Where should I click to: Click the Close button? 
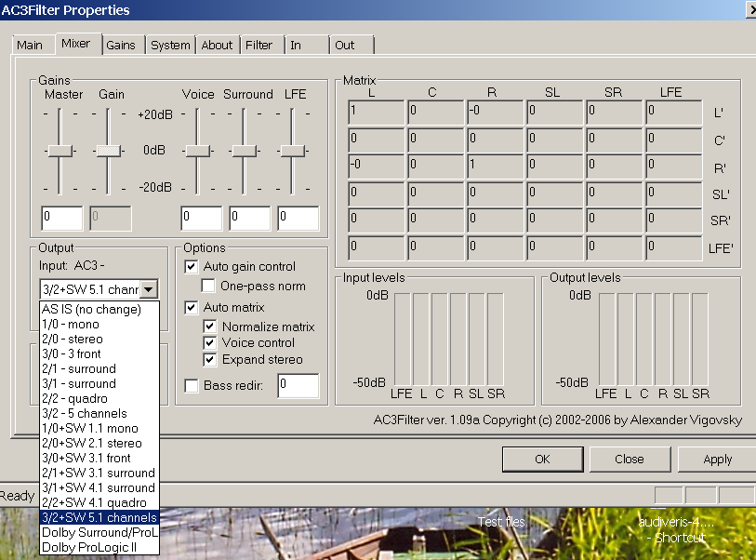[x=629, y=460]
